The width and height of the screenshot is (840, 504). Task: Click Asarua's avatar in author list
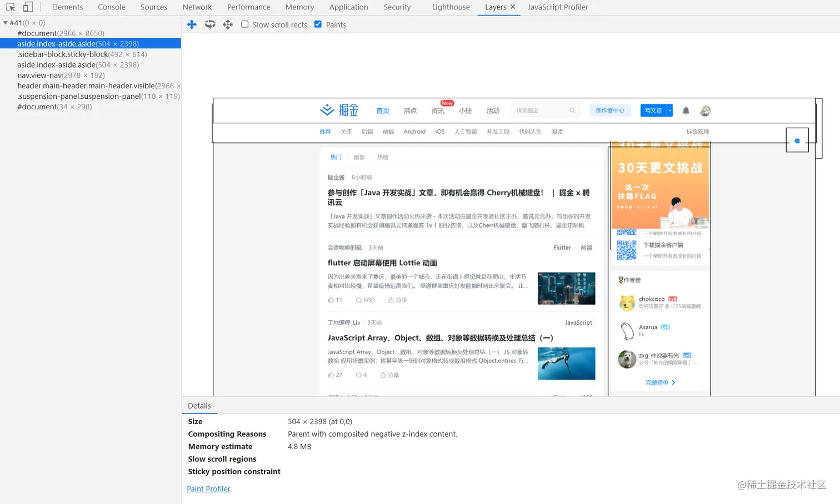[627, 331]
